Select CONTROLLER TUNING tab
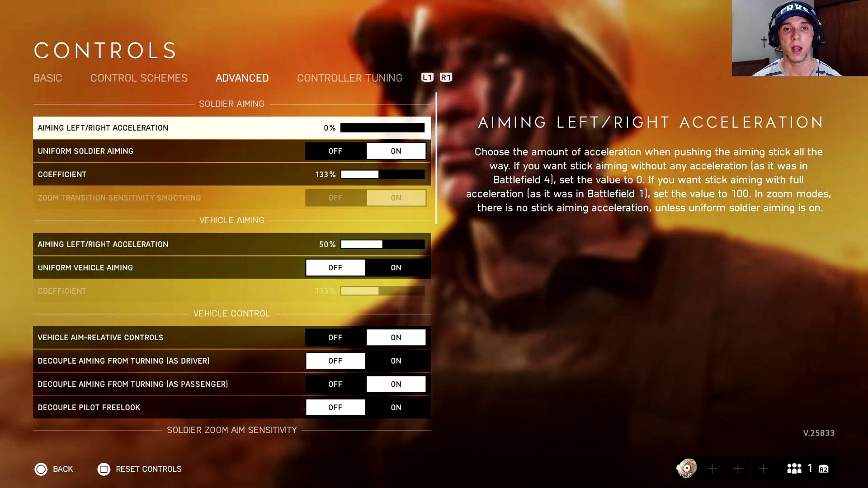868x488 pixels. 349,77
